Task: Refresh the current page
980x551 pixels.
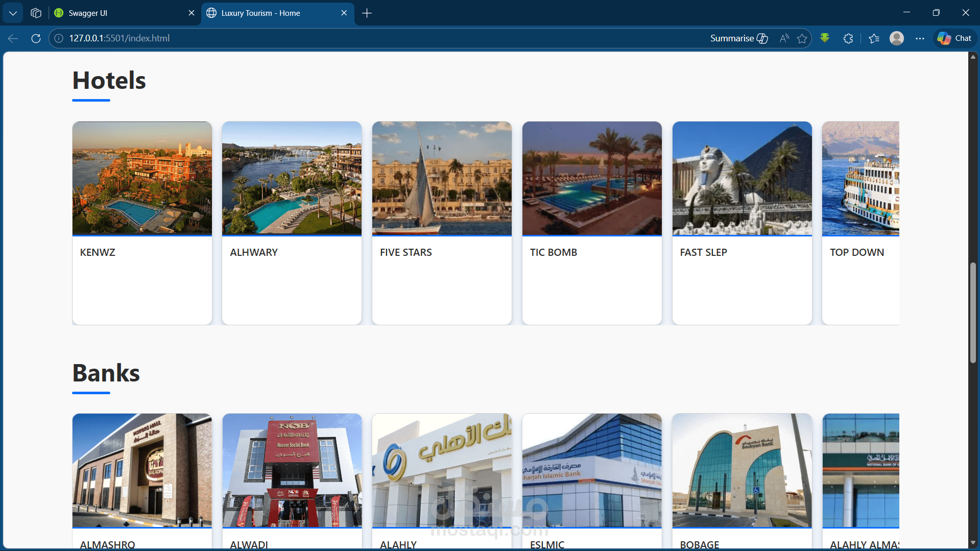Action: (x=36, y=38)
